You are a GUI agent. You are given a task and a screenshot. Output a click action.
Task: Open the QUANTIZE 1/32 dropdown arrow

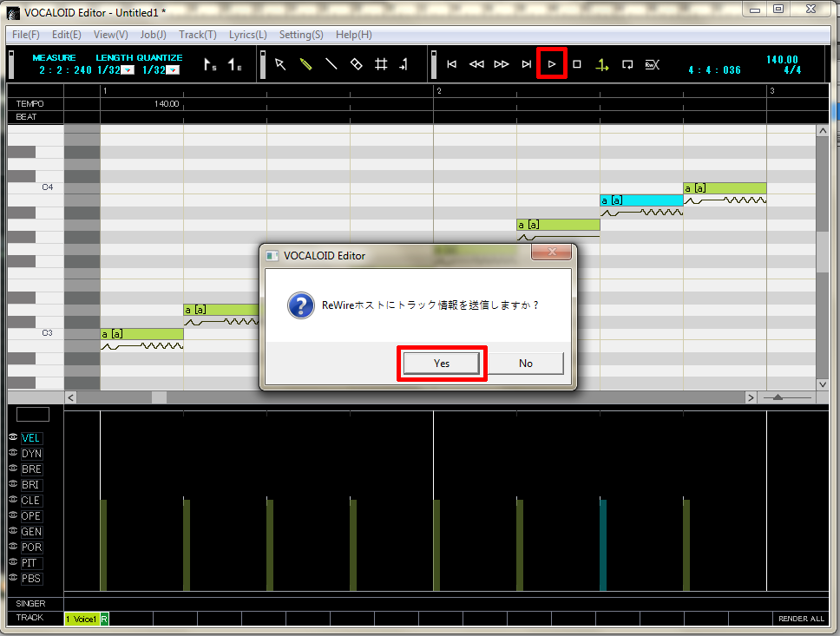pos(173,70)
